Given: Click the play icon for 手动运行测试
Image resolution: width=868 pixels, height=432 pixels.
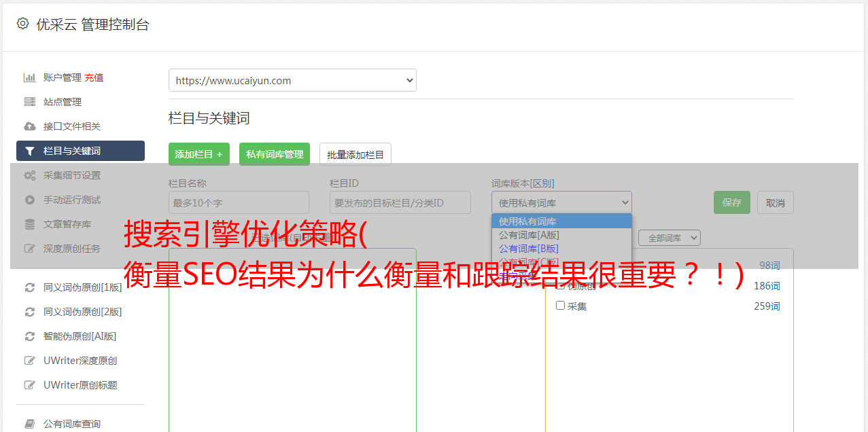Looking at the screenshot, I should (30, 200).
